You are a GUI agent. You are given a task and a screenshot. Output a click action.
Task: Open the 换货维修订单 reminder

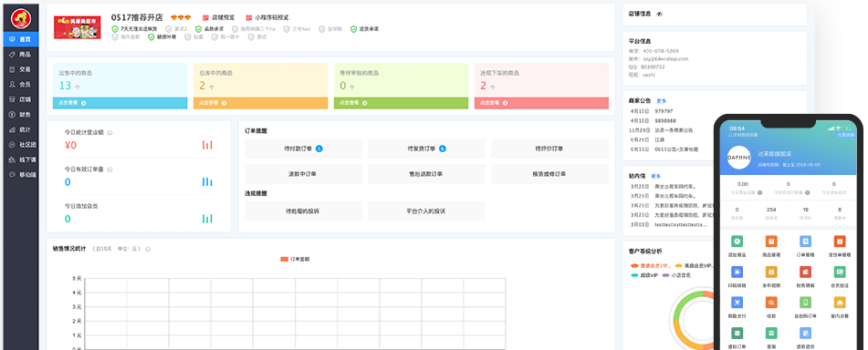tap(550, 174)
